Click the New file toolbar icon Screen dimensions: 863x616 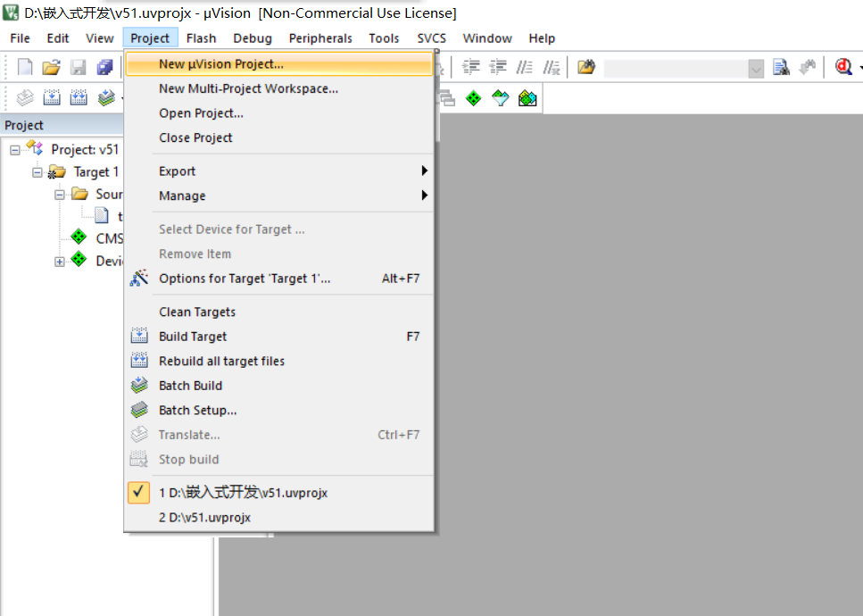click(25, 67)
